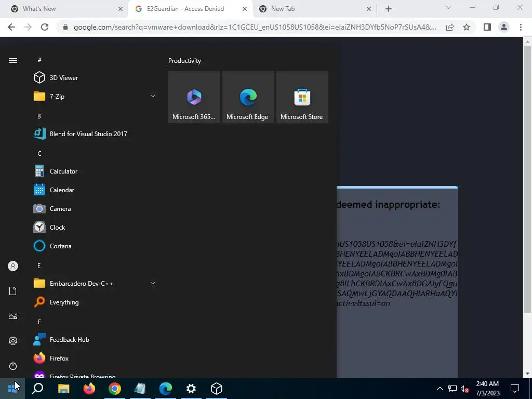Click the Windows Start button

click(12, 389)
